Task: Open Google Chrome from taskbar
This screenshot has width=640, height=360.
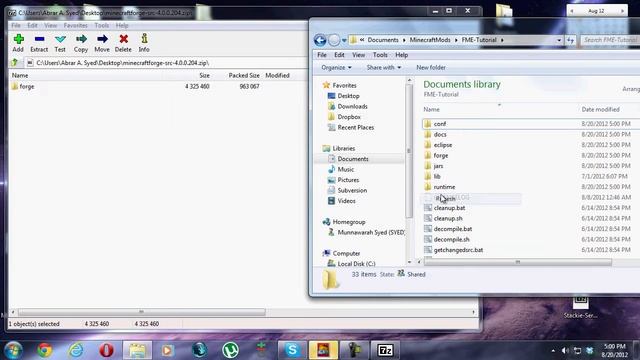Action: tap(45, 350)
